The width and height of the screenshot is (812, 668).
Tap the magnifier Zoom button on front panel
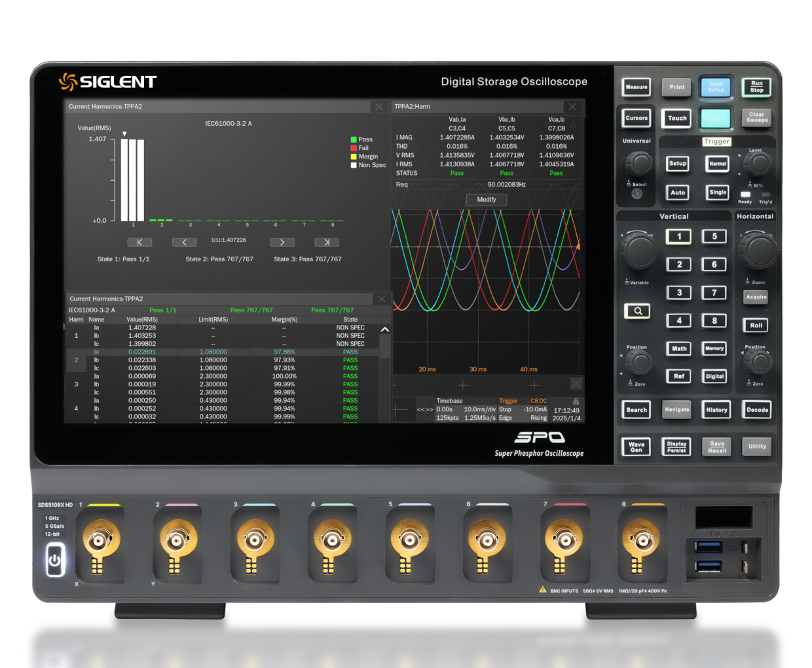[x=637, y=311]
